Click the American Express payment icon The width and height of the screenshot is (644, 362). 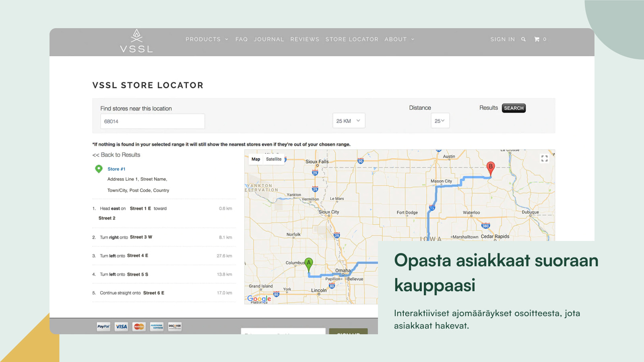pyautogui.click(x=157, y=327)
